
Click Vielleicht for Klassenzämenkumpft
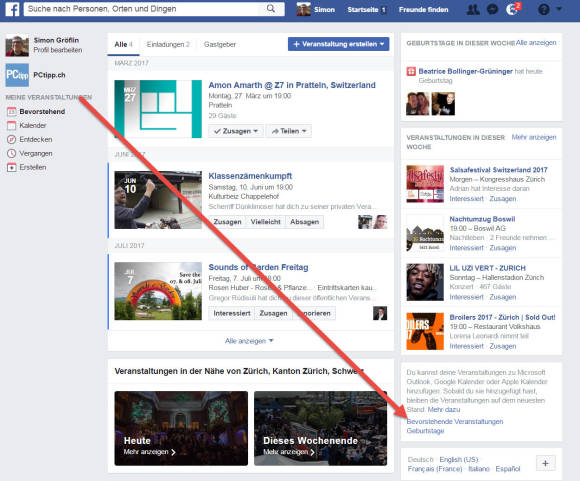(266, 222)
